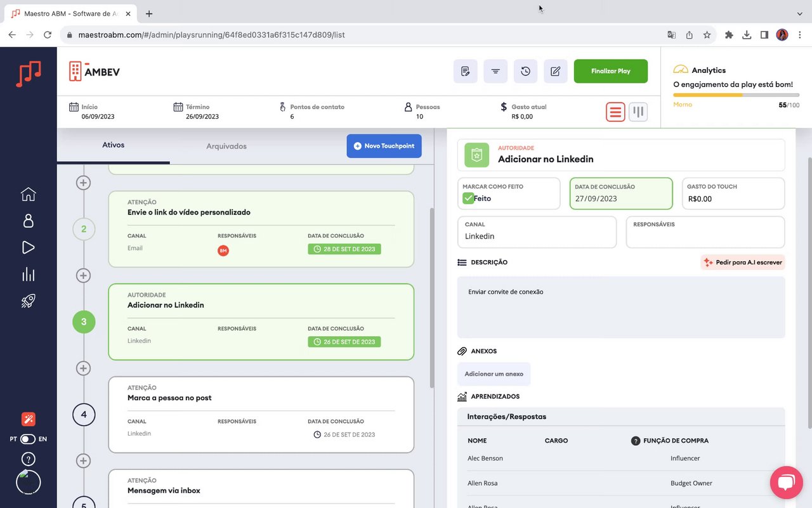812x508 pixels.
Task: Click the description text area
Action: click(x=621, y=307)
